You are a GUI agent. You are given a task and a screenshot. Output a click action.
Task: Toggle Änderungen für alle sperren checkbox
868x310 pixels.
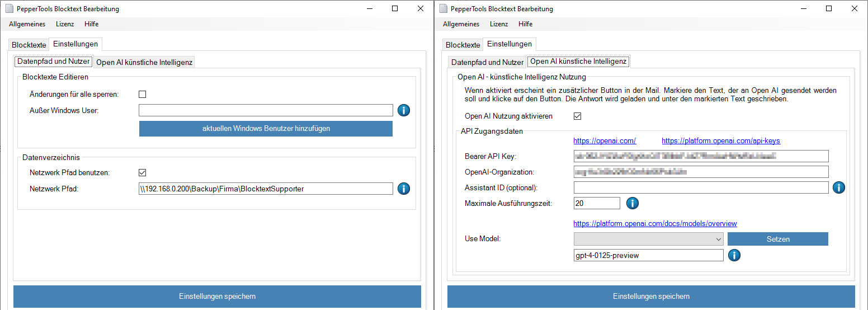[142, 95]
